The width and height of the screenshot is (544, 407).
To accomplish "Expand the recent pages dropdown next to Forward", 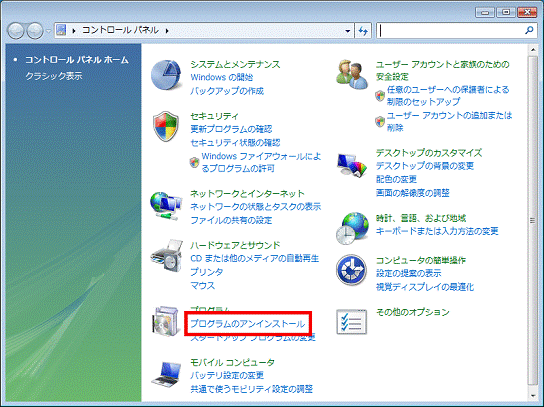I will pos(48,31).
